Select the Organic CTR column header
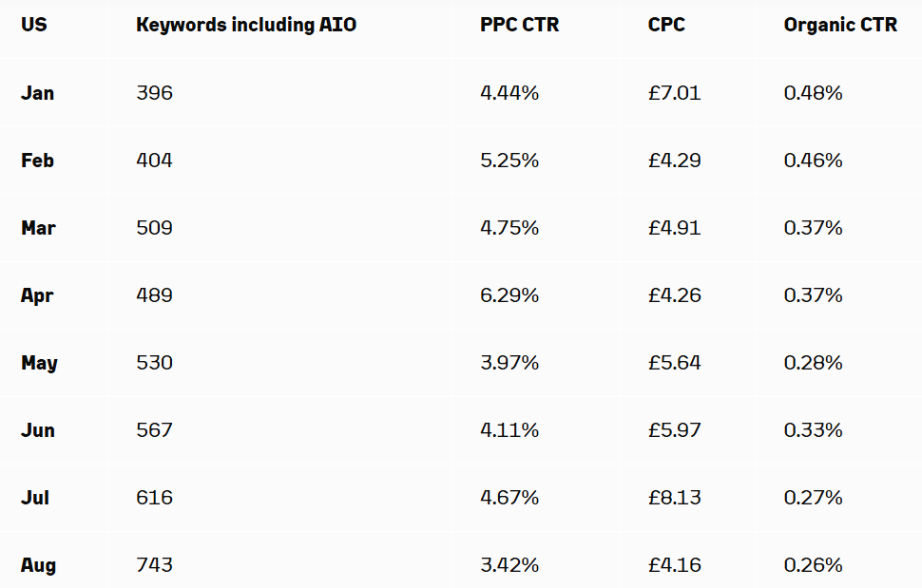This screenshot has height=588, width=922. coord(840,26)
